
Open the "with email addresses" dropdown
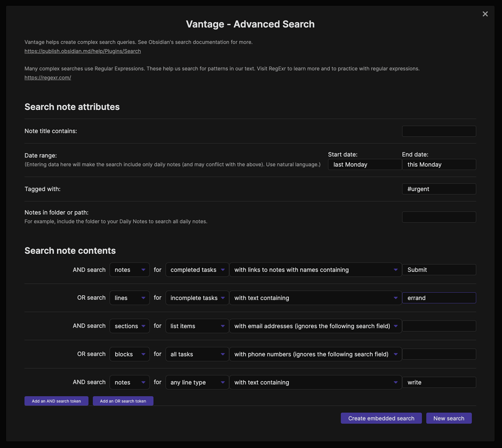click(315, 325)
